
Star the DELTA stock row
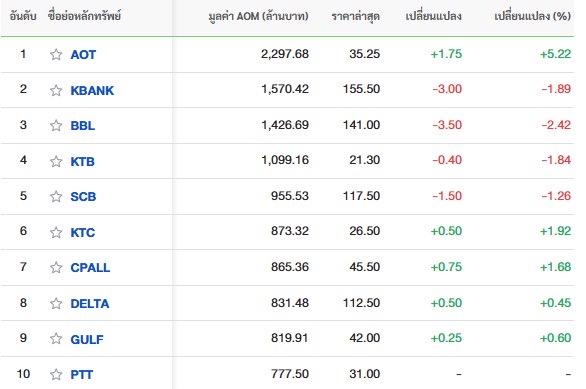(x=56, y=303)
